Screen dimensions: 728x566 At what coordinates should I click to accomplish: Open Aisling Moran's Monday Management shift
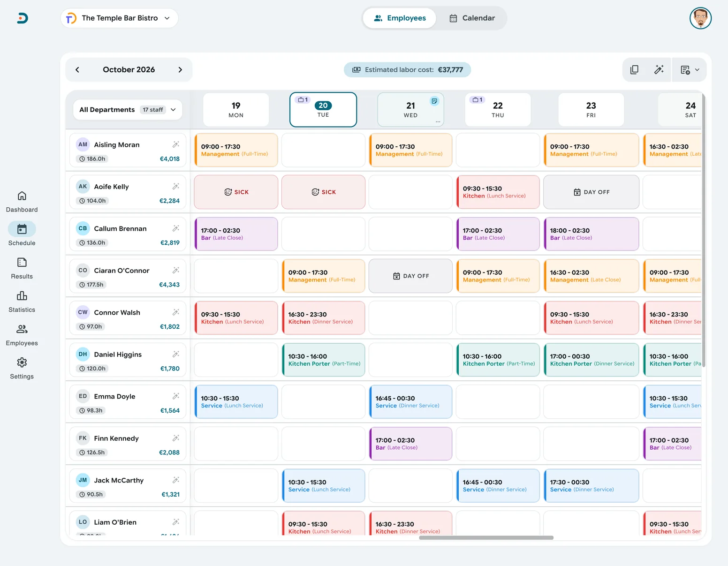point(236,150)
